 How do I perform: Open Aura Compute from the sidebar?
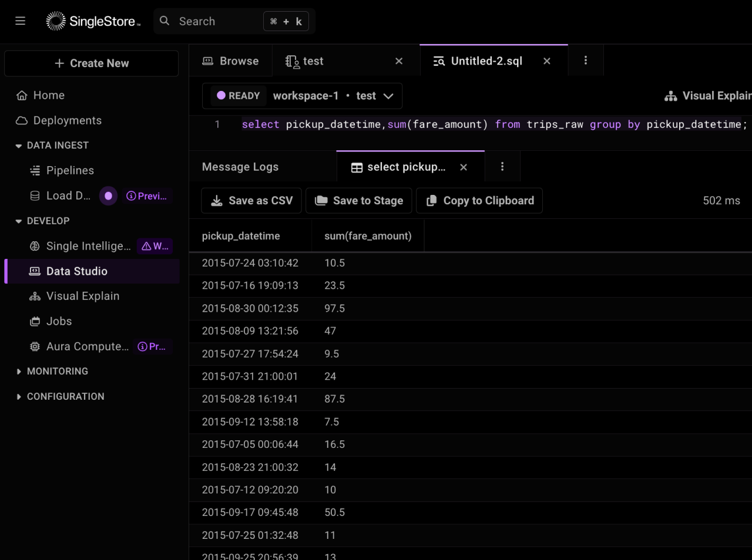pos(87,347)
